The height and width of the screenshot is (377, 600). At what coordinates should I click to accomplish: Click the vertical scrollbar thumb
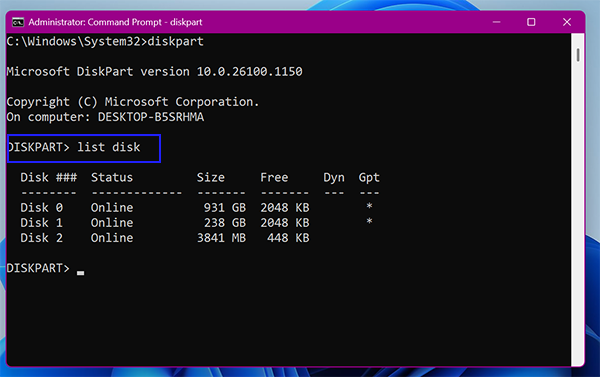(x=578, y=55)
